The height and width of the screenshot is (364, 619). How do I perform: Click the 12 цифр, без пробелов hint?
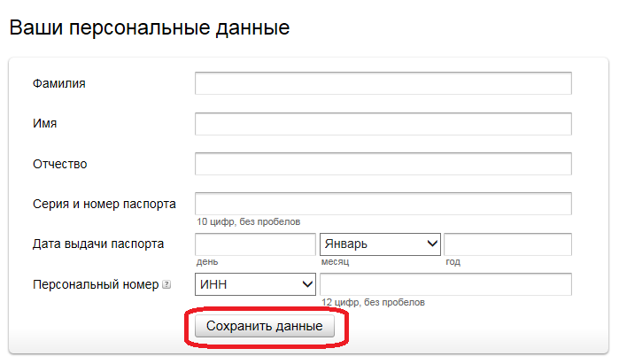pos(373,303)
